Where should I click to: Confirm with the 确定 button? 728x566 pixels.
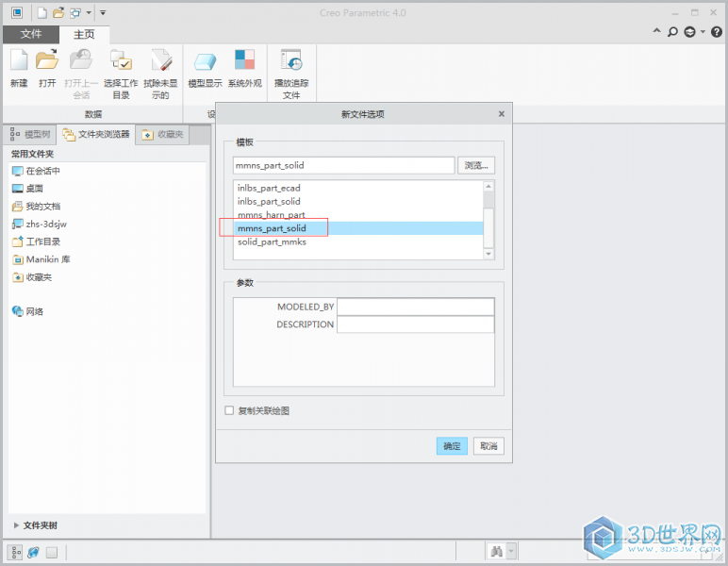tap(452, 446)
